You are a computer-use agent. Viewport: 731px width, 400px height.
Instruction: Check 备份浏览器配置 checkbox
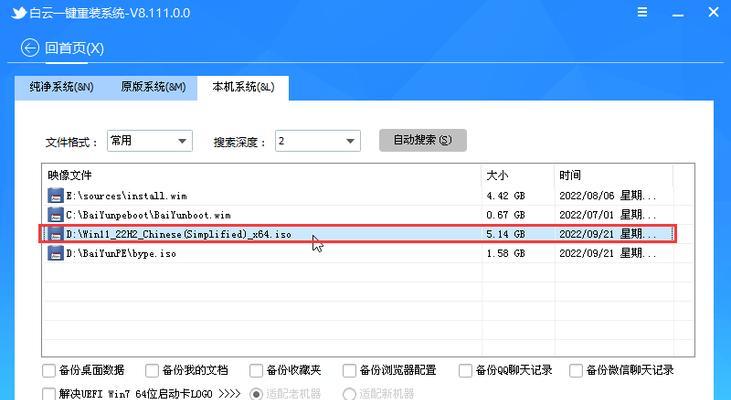[349, 371]
